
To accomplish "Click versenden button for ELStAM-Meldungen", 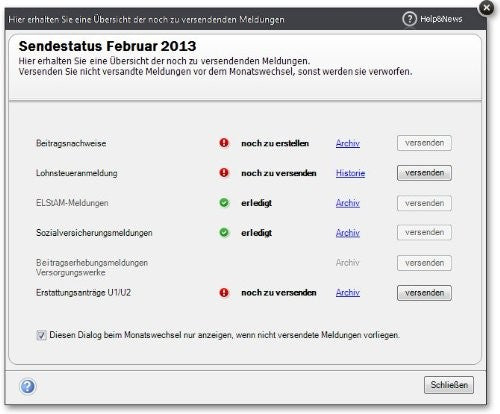I will [x=424, y=203].
